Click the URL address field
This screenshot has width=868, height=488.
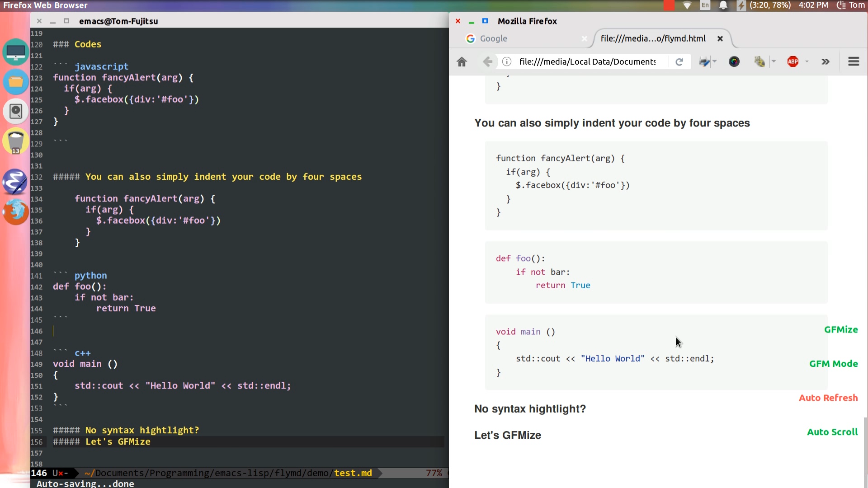588,62
